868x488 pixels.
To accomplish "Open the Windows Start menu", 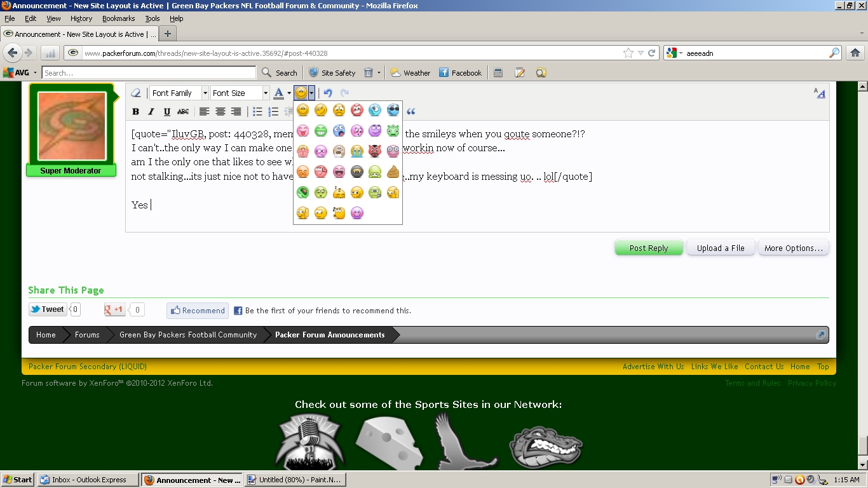I will 18,480.
